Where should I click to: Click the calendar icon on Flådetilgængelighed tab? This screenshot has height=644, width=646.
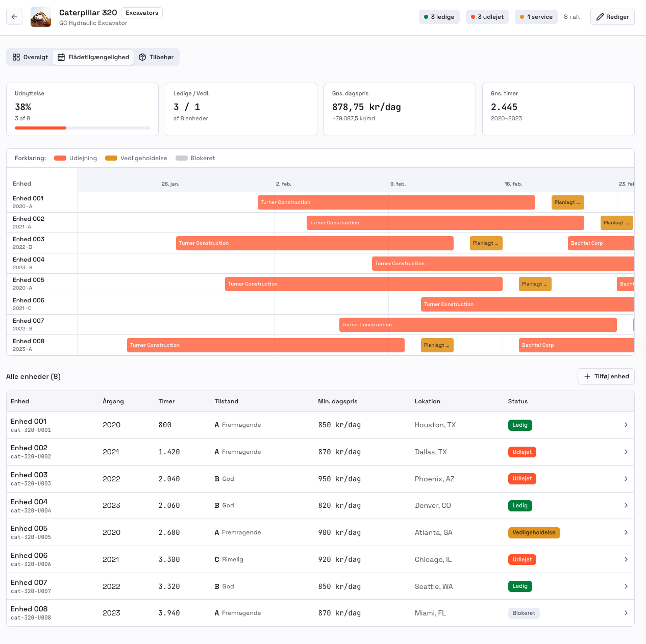point(61,57)
